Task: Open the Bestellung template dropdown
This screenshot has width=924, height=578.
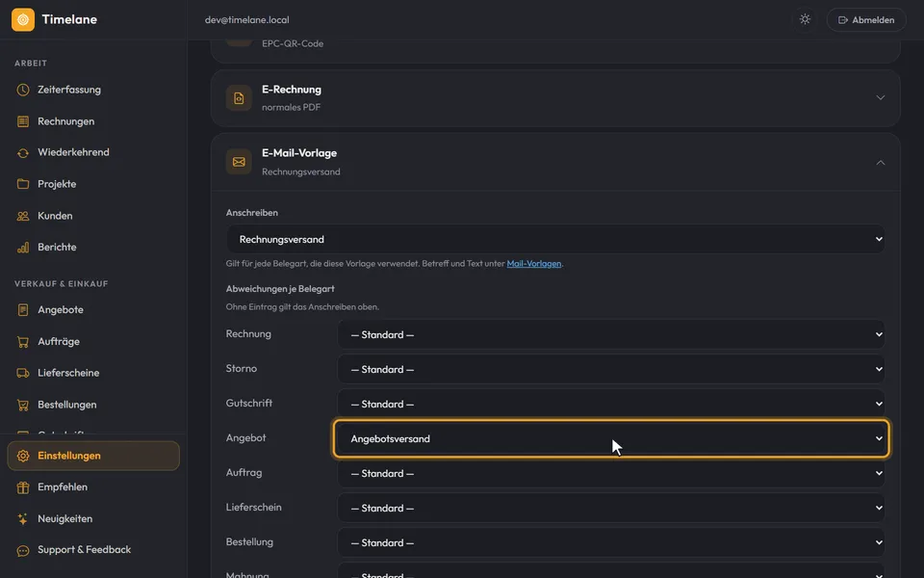Action: 611,542
